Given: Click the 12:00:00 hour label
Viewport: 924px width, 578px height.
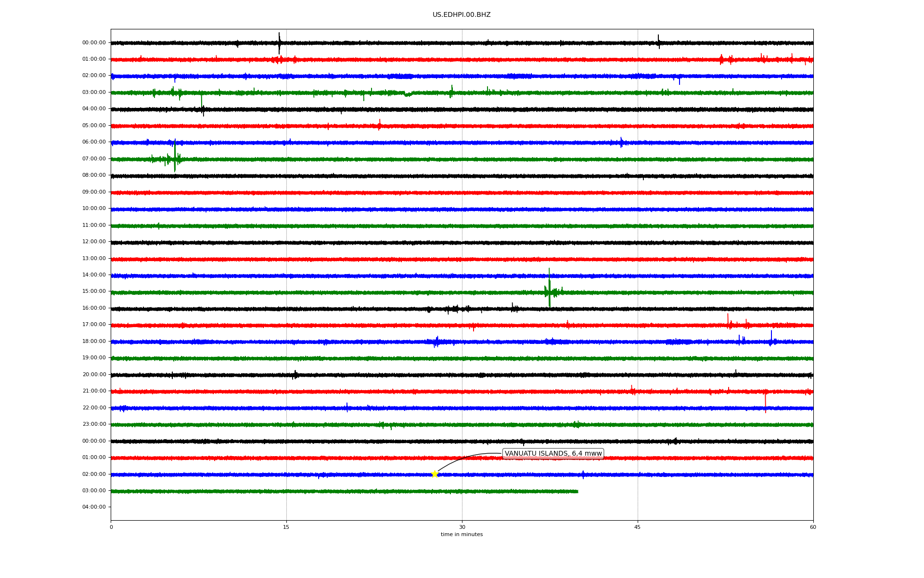Looking at the screenshot, I should pos(94,242).
